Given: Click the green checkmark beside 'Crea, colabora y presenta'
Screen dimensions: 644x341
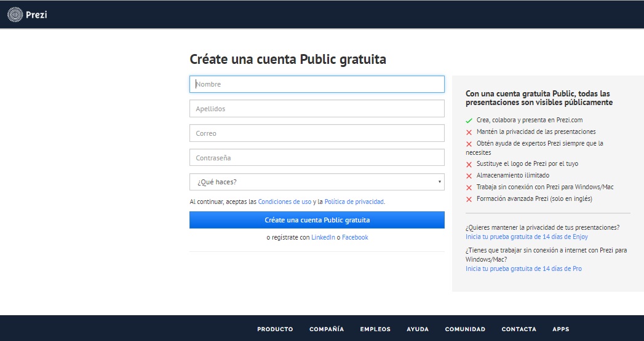Looking at the screenshot, I should click(469, 120).
